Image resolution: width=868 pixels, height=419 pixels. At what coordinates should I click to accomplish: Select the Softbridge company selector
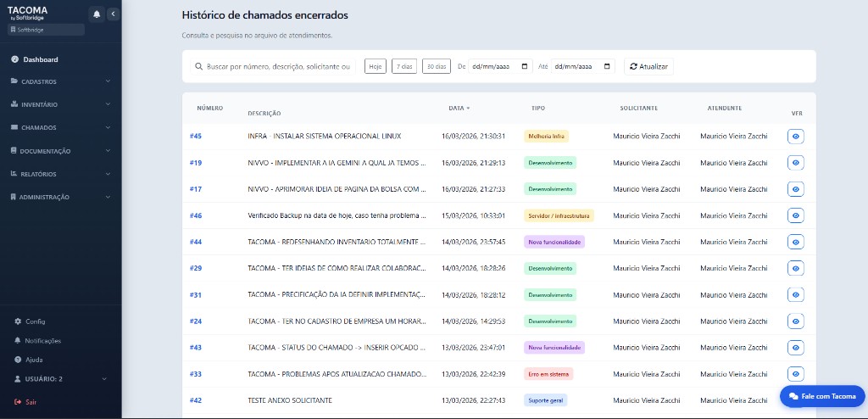[x=46, y=30]
